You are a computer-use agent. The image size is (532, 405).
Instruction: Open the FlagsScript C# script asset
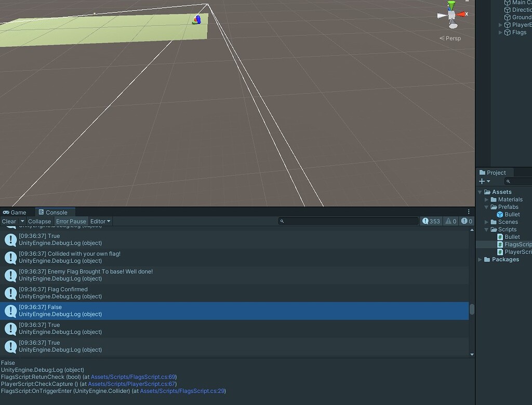[x=516, y=244]
